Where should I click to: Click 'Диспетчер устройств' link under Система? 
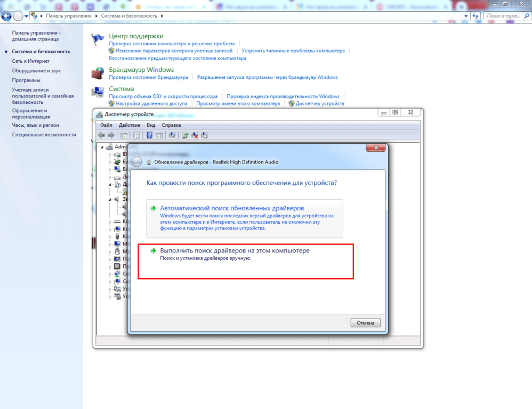pyautogui.click(x=320, y=104)
